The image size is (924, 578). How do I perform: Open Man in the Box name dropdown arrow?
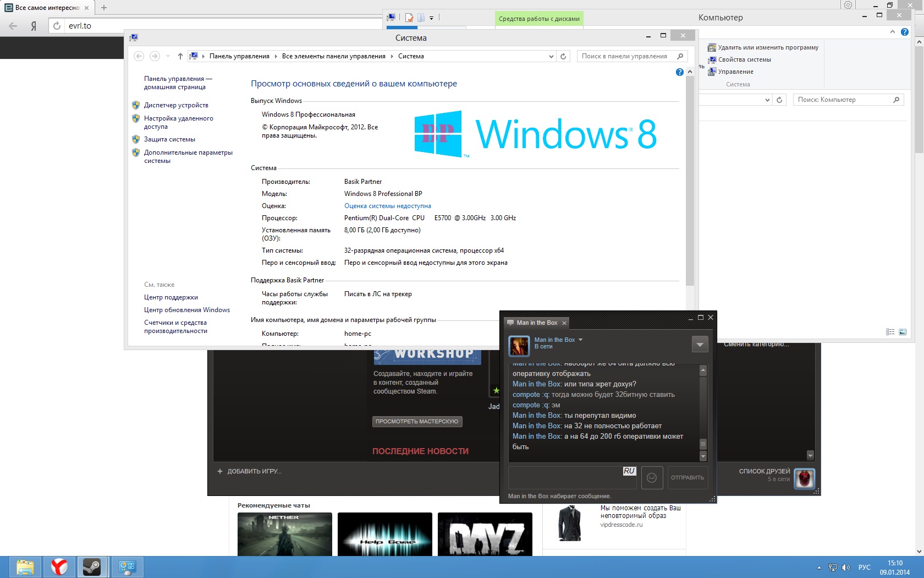pyautogui.click(x=580, y=340)
